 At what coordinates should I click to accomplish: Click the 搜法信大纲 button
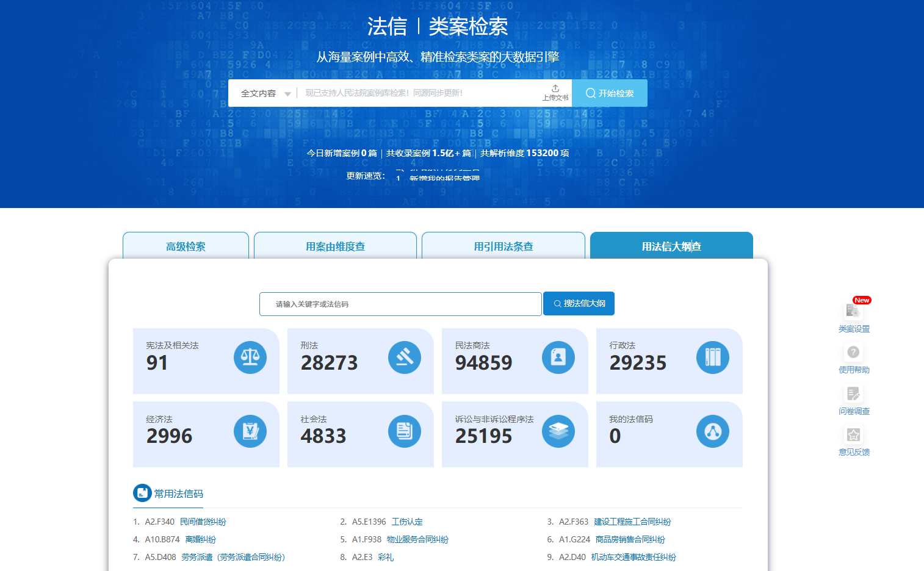[579, 304]
